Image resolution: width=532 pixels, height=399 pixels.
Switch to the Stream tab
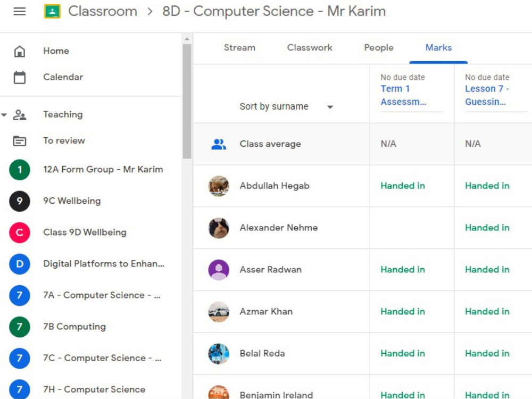[x=239, y=47]
